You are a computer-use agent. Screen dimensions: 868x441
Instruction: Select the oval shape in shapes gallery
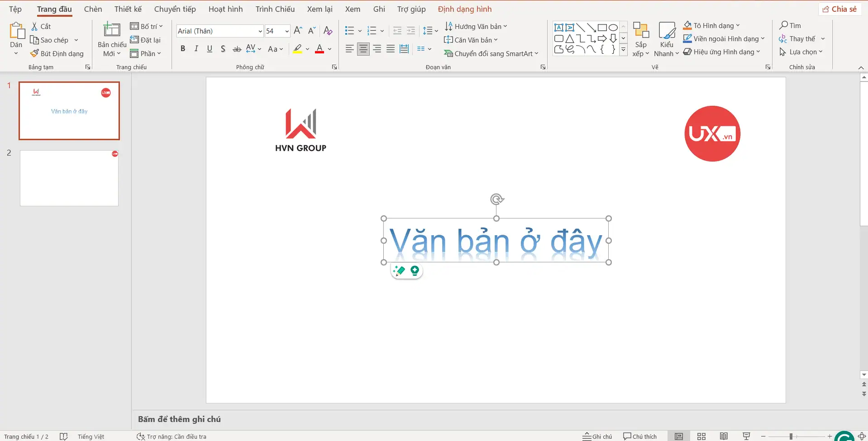pyautogui.click(x=613, y=27)
